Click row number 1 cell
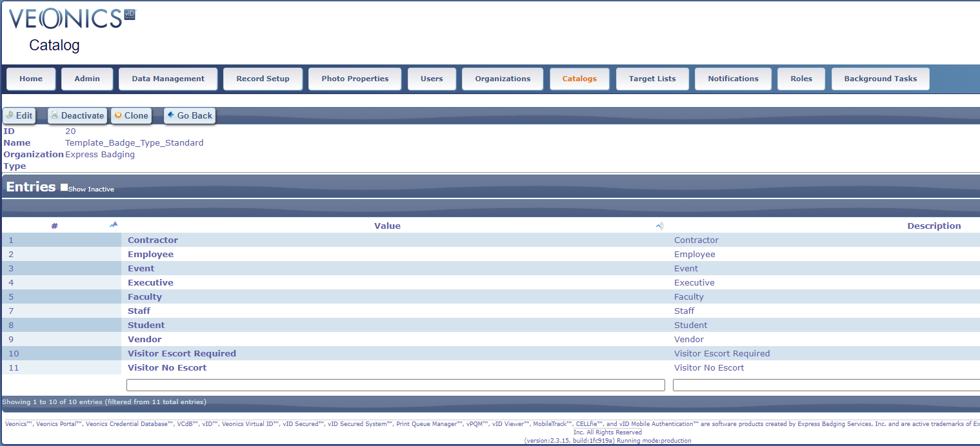 (x=61, y=240)
